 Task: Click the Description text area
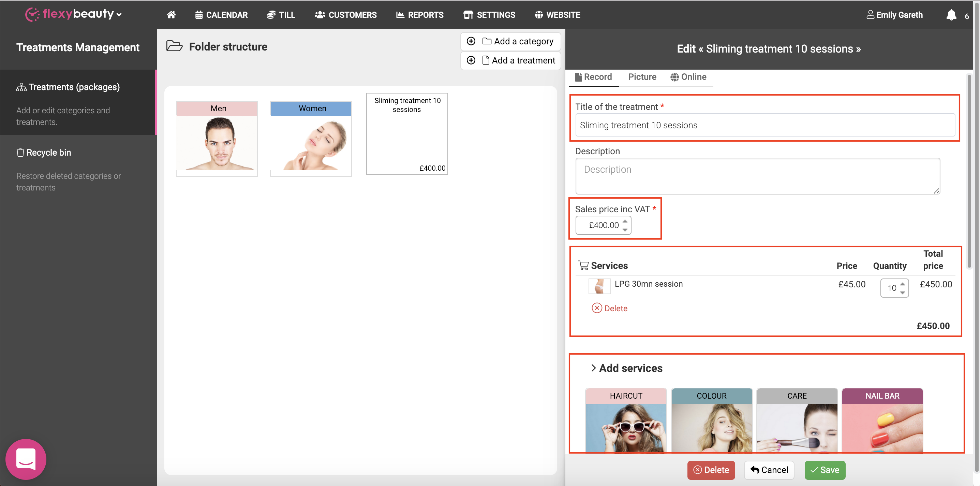coord(758,176)
